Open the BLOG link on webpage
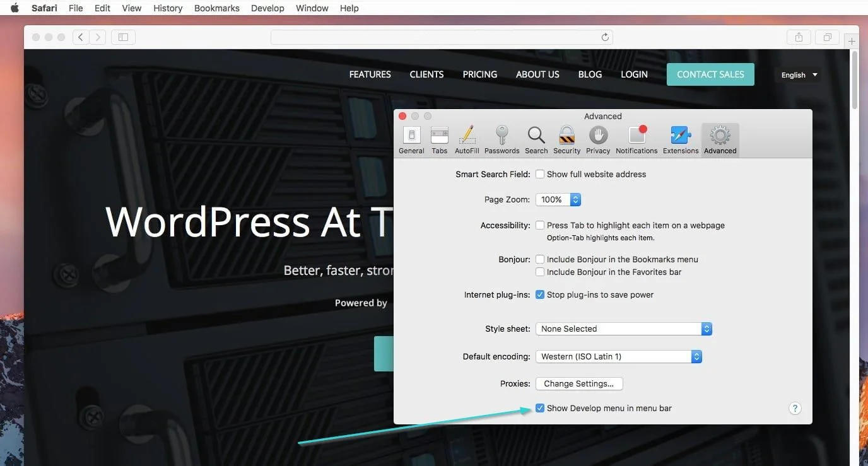 point(590,74)
